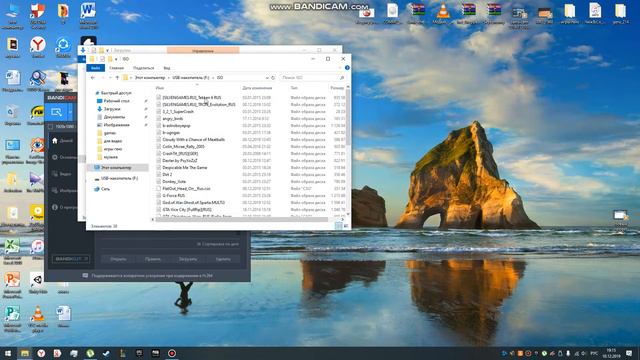Viewport: 640px width, 360px height.
Task: Select USB-накопитель (F:) in navigation pane
Action: pyautogui.click(x=119, y=178)
